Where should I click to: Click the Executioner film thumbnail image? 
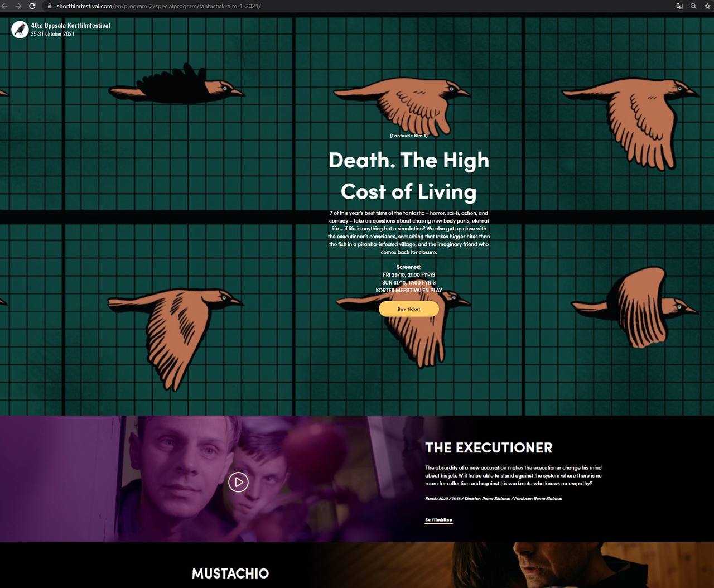click(139, 480)
